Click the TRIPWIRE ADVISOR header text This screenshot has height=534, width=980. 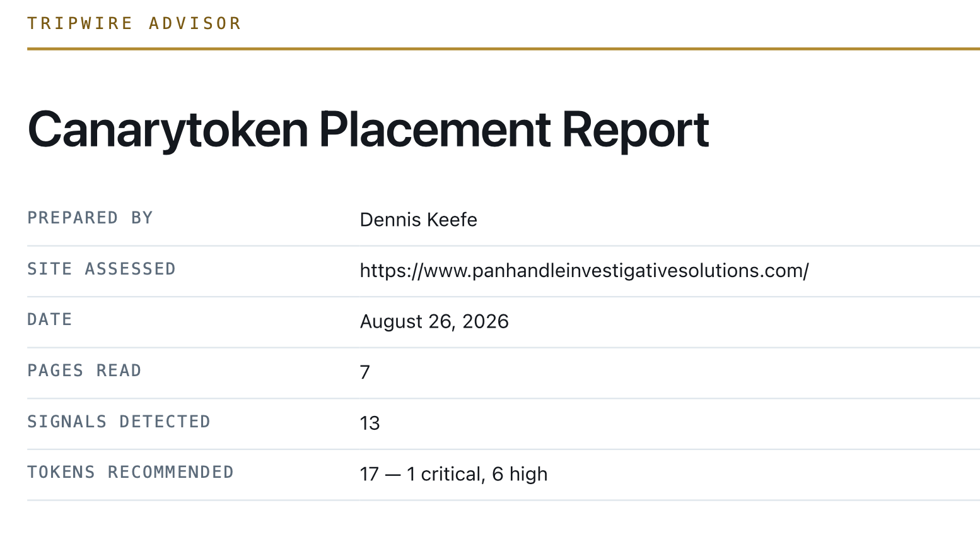click(134, 23)
